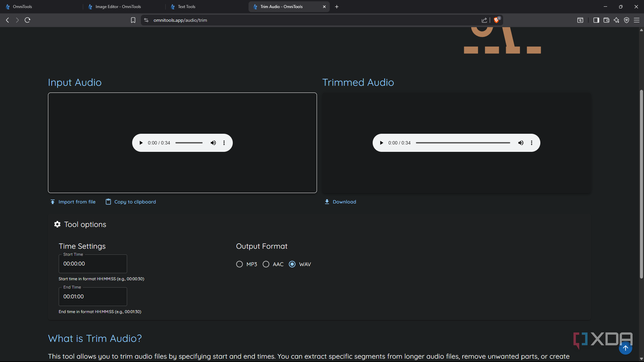Open the search tabs toolbar icon
Viewport: 644px width, 362px height.
point(580,20)
